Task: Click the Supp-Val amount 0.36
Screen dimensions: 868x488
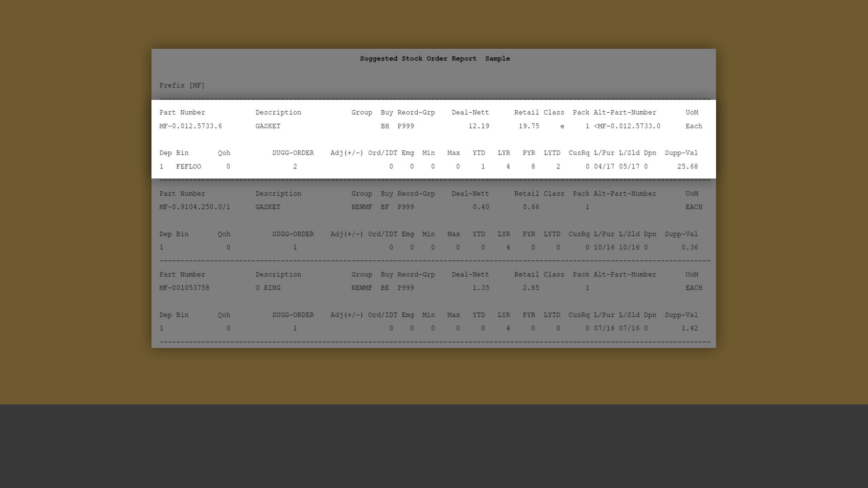Action: pos(689,248)
